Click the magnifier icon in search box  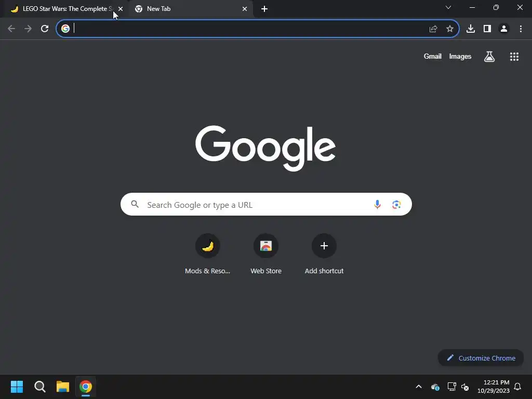pyautogui.click(x=135, y=204)
